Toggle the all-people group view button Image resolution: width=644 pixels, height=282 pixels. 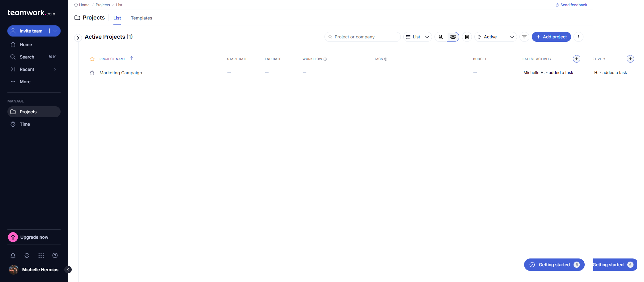453,37
